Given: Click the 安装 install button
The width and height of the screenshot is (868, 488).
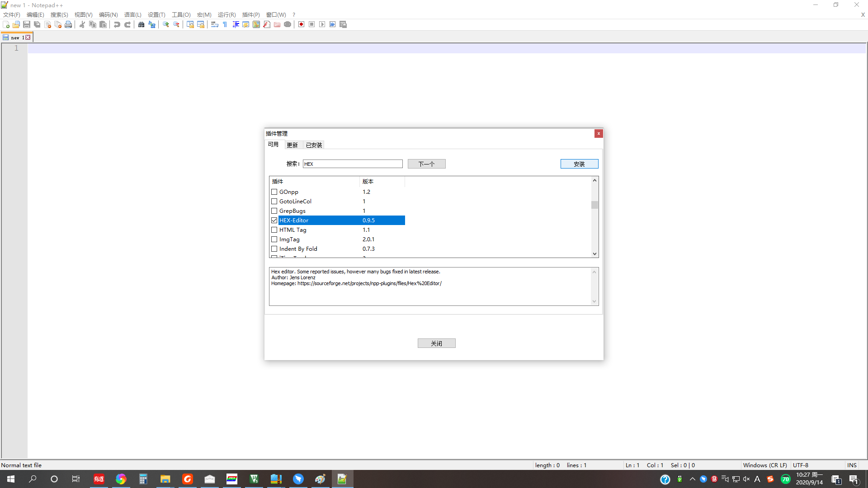Looking at the screenshot, I should (x=579, y=164).
